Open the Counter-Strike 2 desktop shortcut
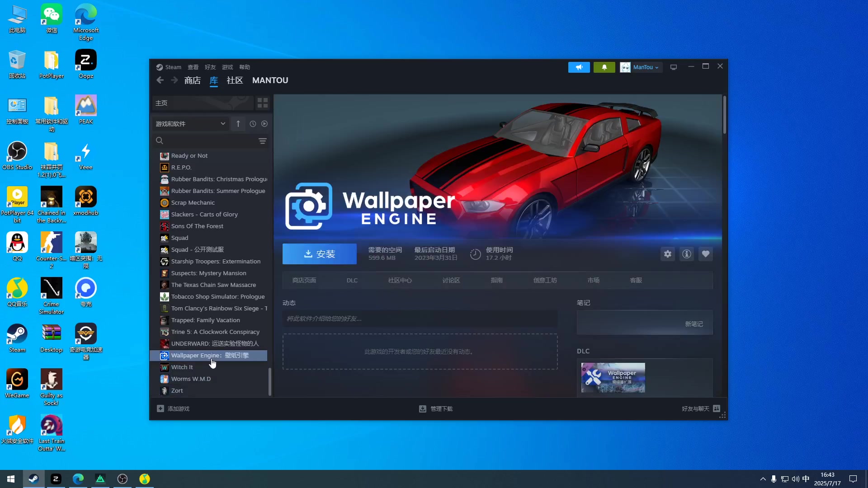This screenshot has height=488, width=868. tap(52, 250)
